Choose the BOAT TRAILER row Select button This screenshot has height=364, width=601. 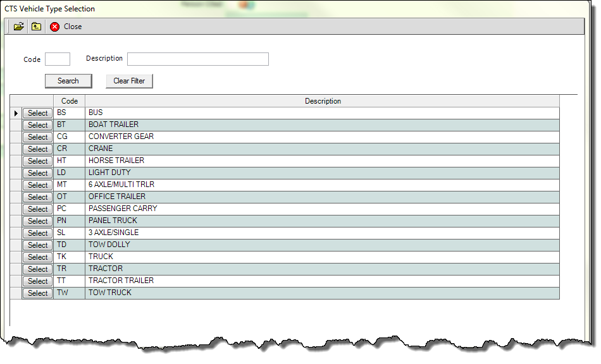pyautogui.click(x=38, y=125)
